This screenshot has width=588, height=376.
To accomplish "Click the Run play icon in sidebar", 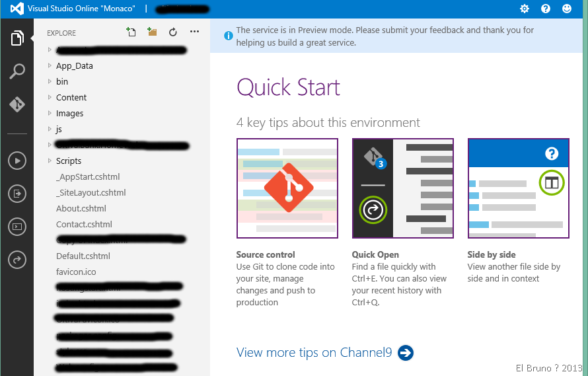I will pyautogui.click(x=17, y=160).
